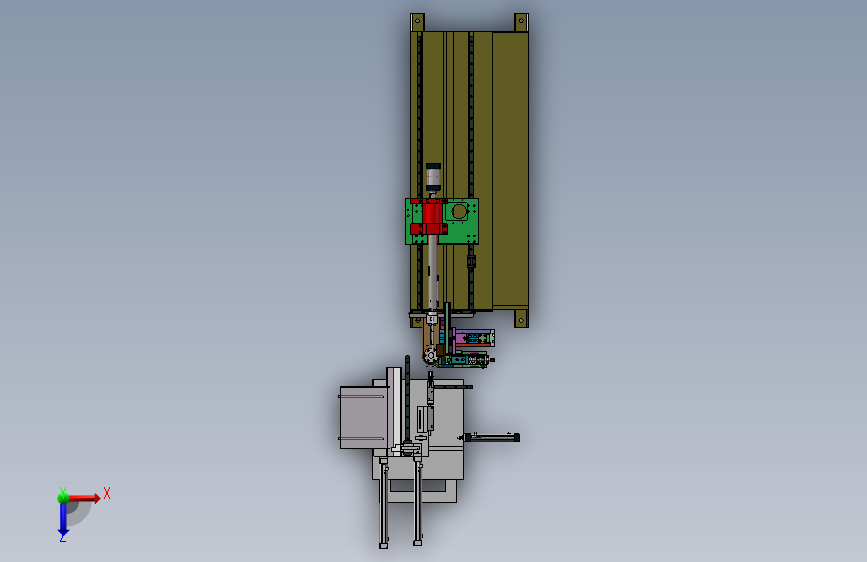Select the gray motor cylinder above the red block
The height and width of the screenshot is (562, 867).
coord(433,178)
